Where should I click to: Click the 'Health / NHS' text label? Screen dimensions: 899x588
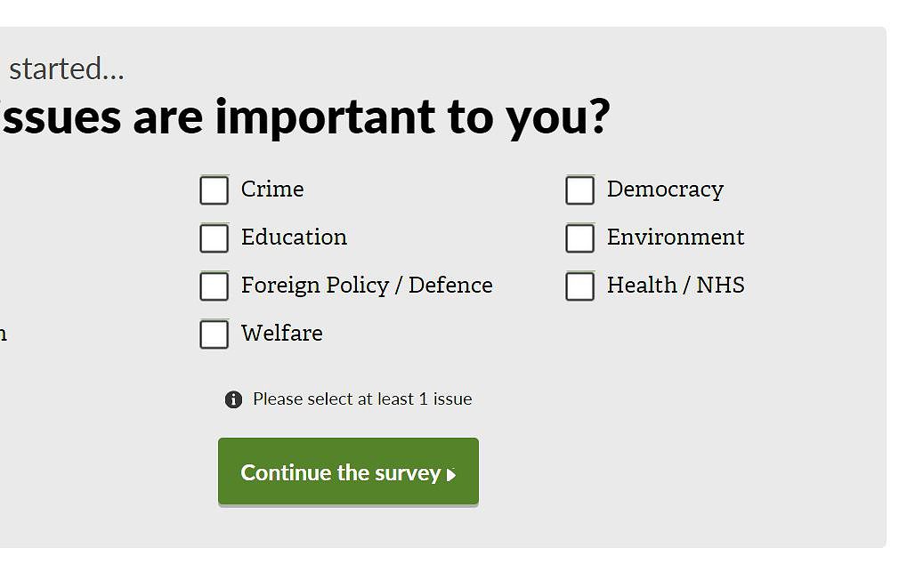676,286
